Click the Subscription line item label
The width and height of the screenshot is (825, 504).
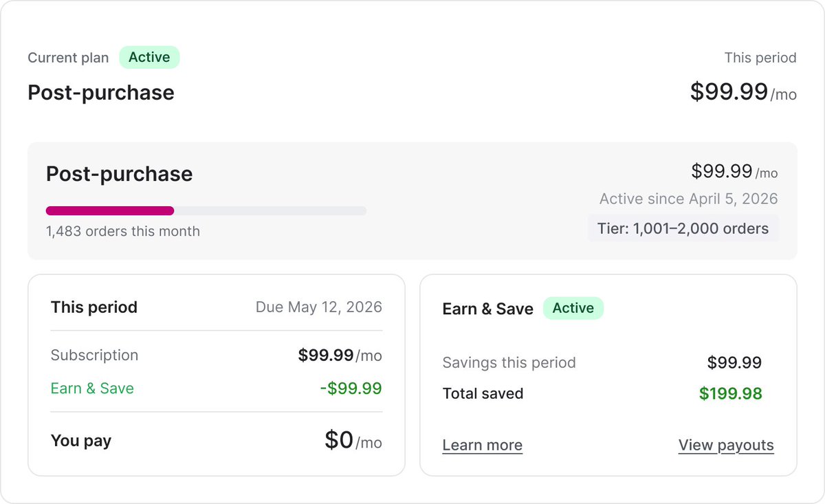pos(94,355)
